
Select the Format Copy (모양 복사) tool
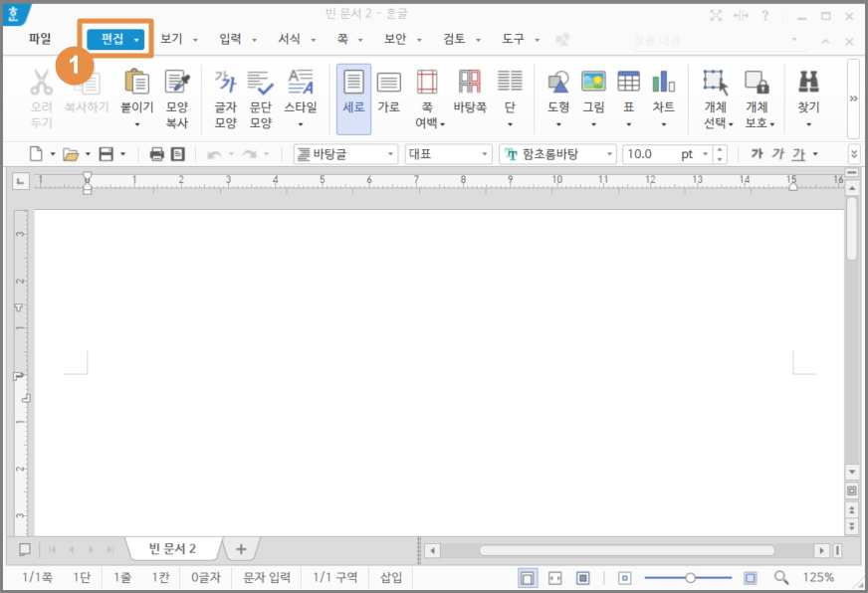tap(177, 82)
